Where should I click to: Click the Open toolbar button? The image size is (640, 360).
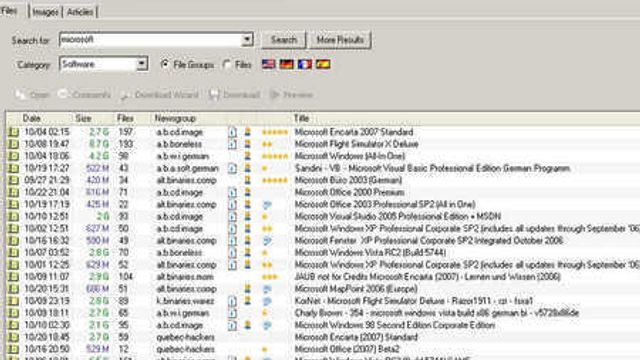(x=33, y=95)
